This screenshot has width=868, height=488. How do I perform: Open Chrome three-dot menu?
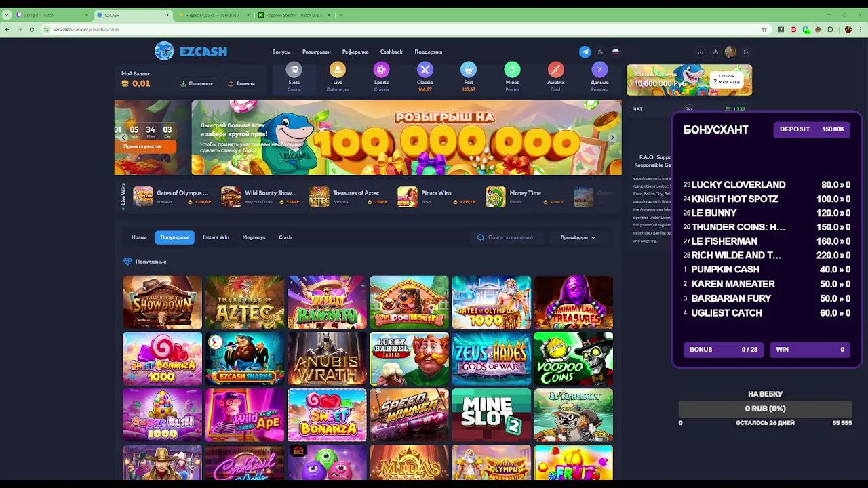tap(861, 29)
